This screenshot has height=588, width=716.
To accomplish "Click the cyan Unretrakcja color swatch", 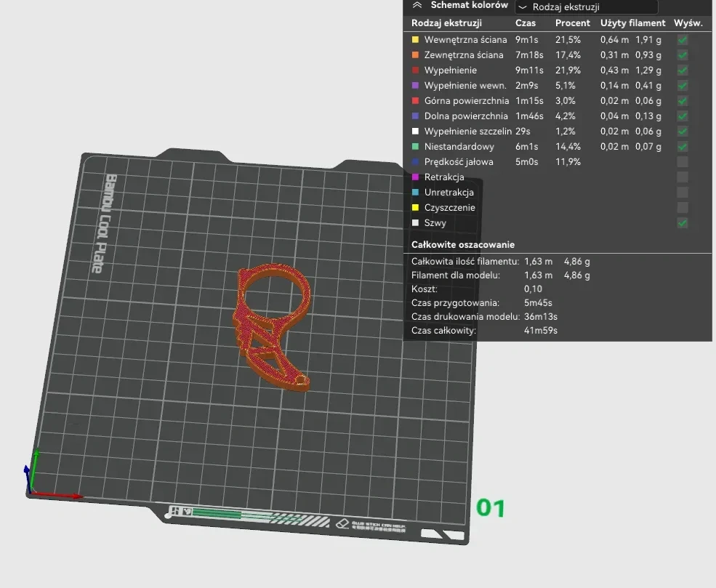I will pyautogui.click(x=415, y=193).
